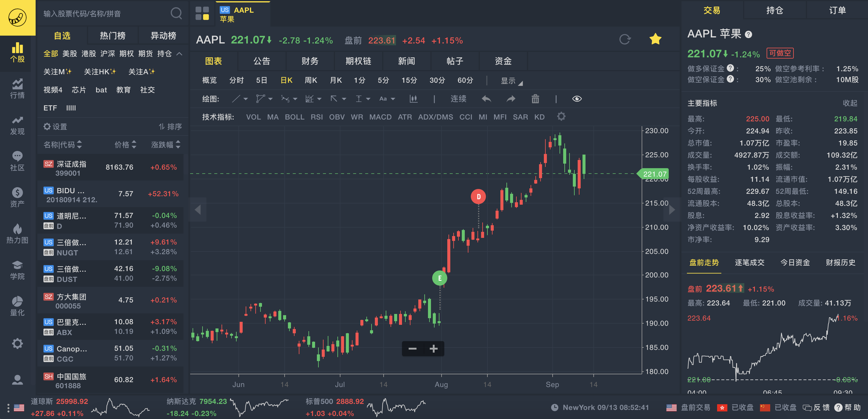The image size is (868, 419).
Task: Open the 社区 community sidebar icon
Action: pyautogui.click(x=17, y=161)
